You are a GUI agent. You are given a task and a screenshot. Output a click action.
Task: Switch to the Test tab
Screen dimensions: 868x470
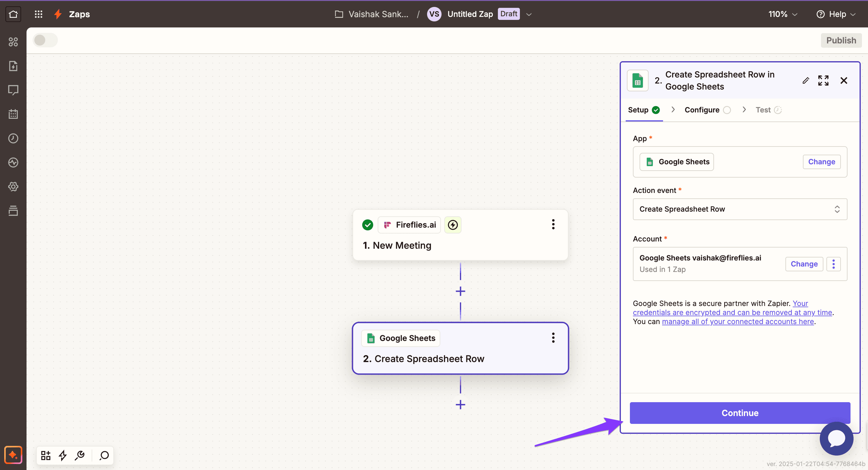pyautogui.click(x=768, y=110)
